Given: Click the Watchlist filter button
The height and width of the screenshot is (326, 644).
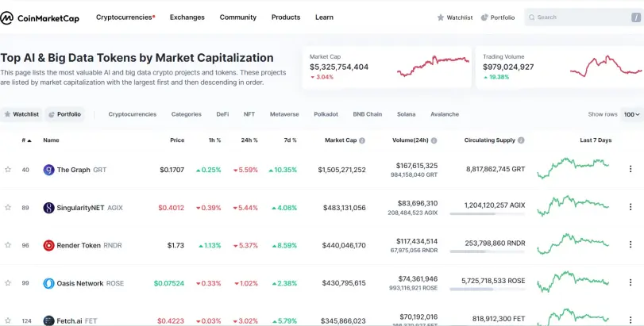Looking at the screenshot, I should coord(21,114).
